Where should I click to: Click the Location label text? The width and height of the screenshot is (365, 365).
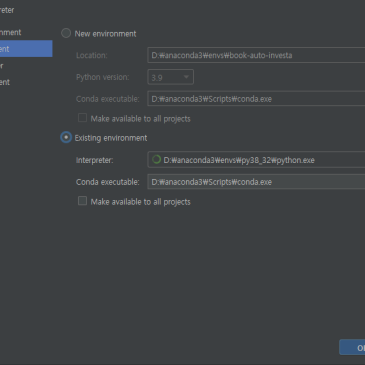pyautogui.click(x=92, y=55)
